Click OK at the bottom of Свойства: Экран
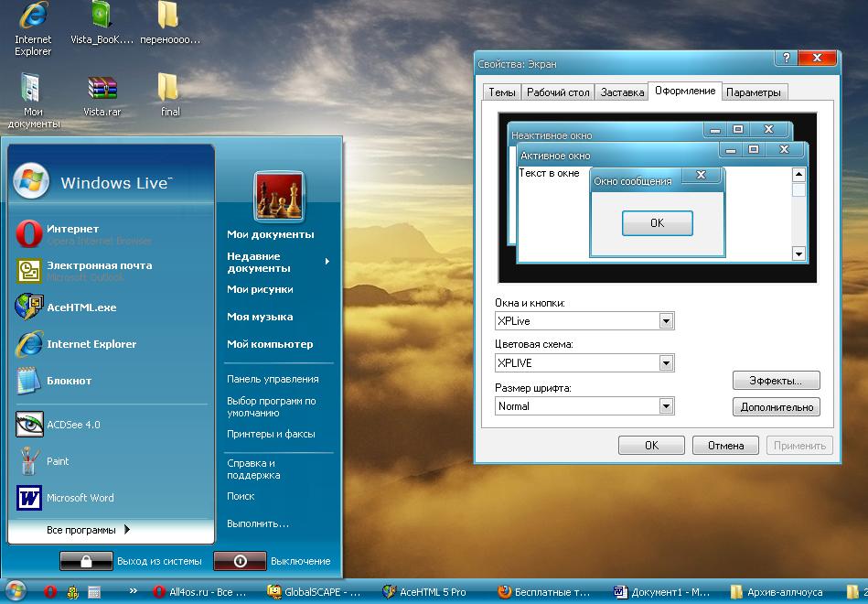868x604 pixels. point(651,446)
